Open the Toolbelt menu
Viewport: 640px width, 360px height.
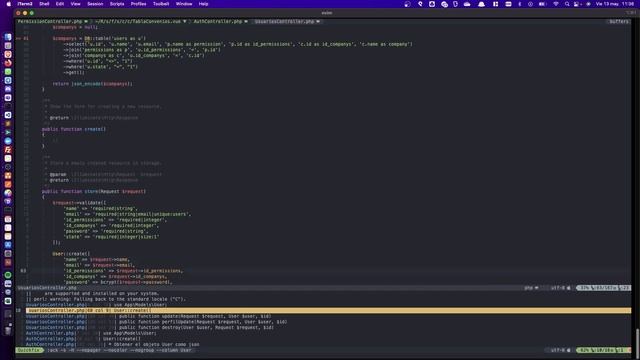click(x=161, y=4)
